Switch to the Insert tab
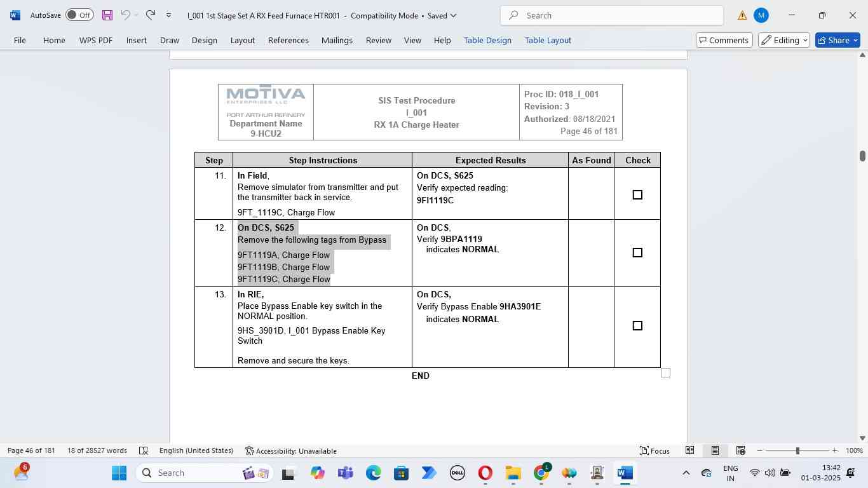This screenshot has width=868, height=488. pyautogui.click(x=137, y=40)
